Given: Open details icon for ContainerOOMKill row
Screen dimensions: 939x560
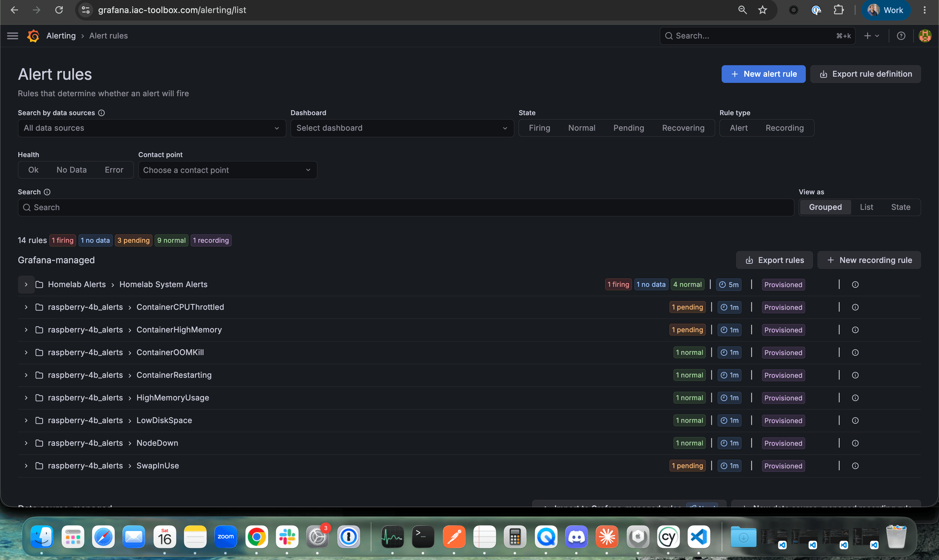Looking at the screenshot, I should pos(855,352).
